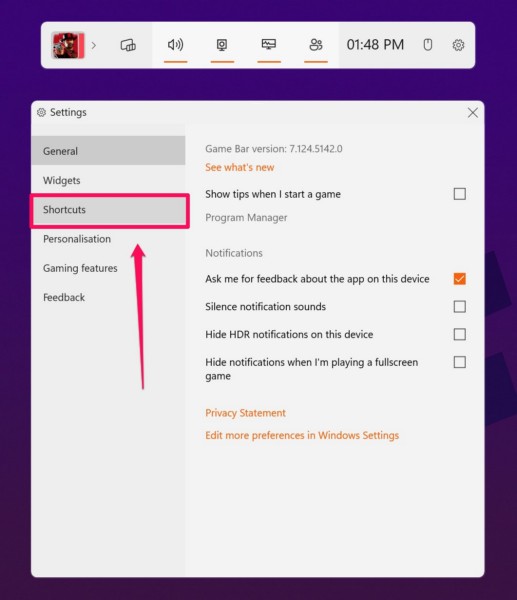The height and width of the screenshot is (600, 517).
Task: Open the Privacy Statement link
Action: pos(245,413)
